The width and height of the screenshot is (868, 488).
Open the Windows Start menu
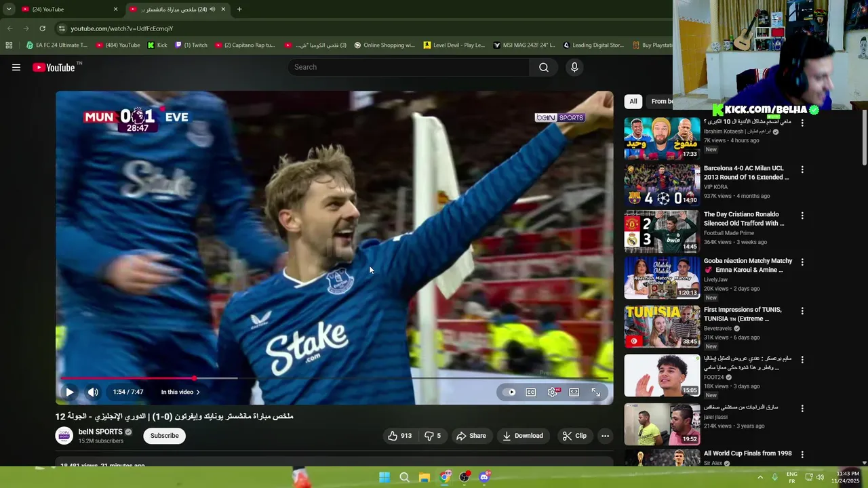point(384,477)
